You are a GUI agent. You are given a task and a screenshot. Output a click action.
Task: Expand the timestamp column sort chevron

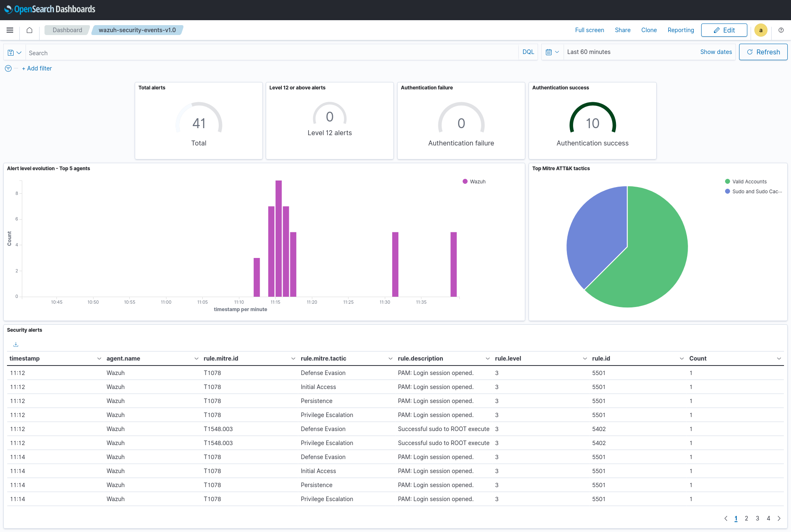point(99,359)
